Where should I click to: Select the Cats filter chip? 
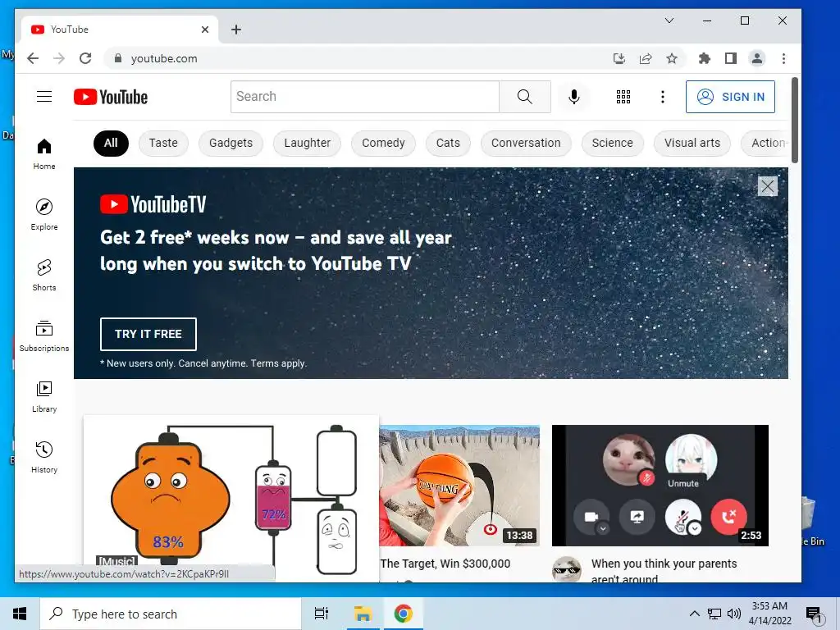click(448, 143)
